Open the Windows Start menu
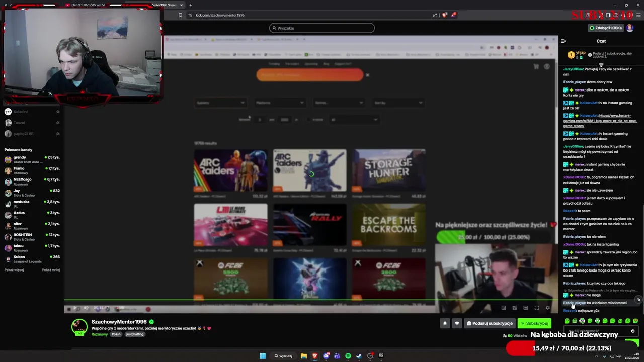Viewport: 644px width, 362px height. coord(263,356)
